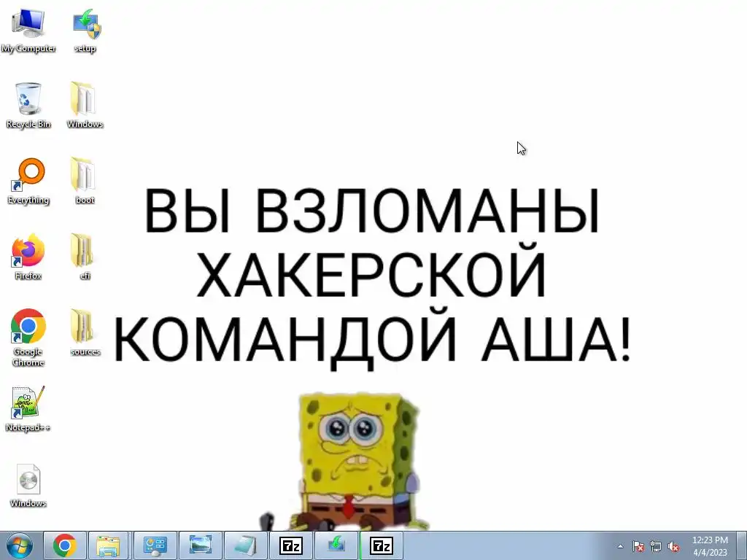Screen dimensions: 747x560
Task: Click the Chrome taskbar button
Action: click(65, 545)
